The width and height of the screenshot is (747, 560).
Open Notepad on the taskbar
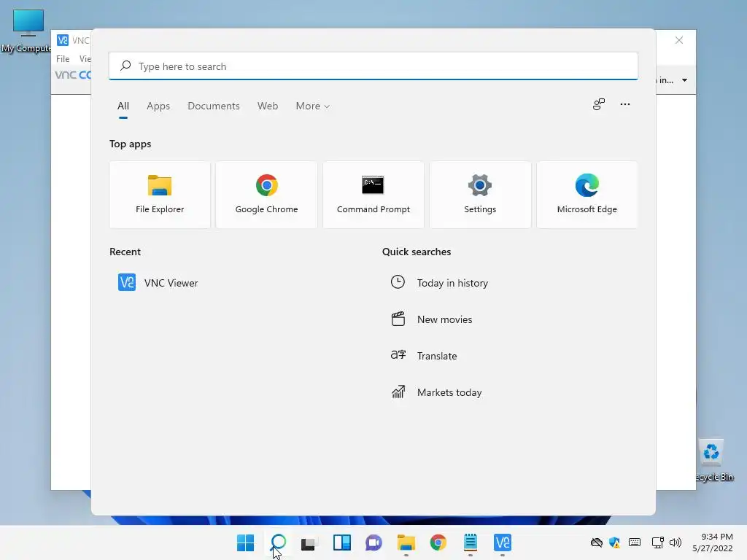coord(471,542)
